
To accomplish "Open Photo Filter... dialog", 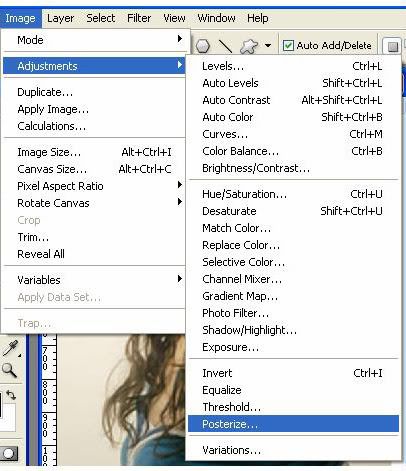I will [x=293, y=313].
